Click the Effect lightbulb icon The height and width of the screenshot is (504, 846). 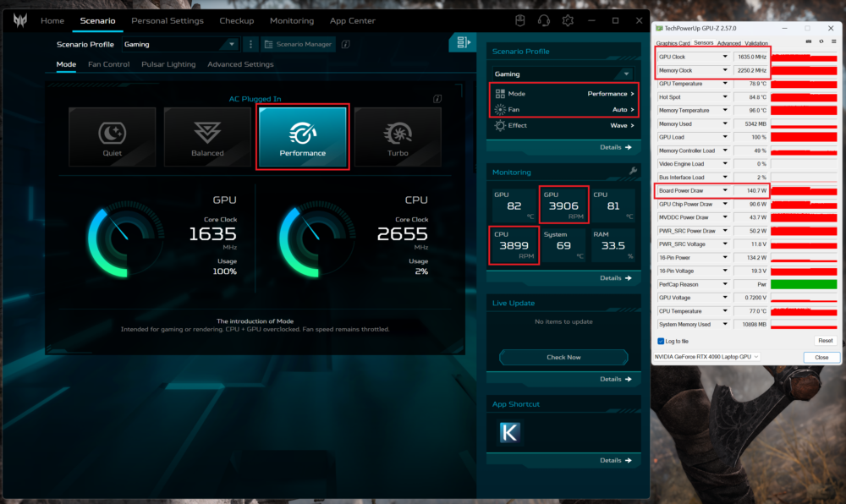click(x=500, y=124)
